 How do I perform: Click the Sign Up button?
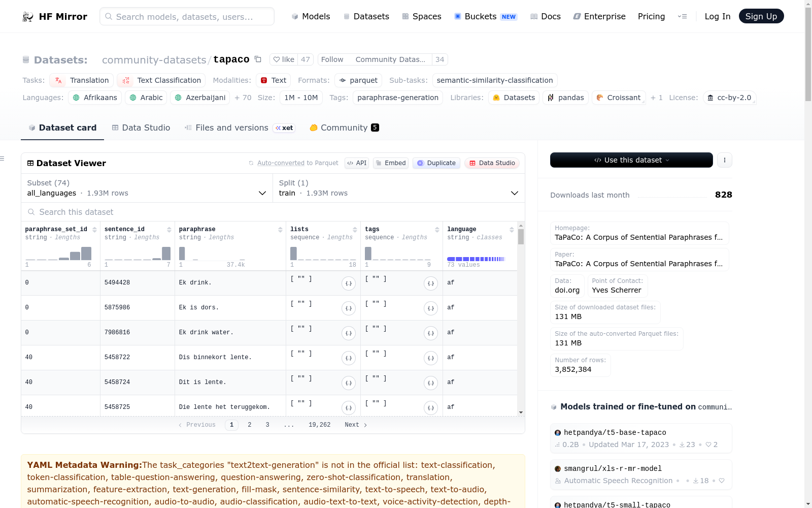pos(761,16)
